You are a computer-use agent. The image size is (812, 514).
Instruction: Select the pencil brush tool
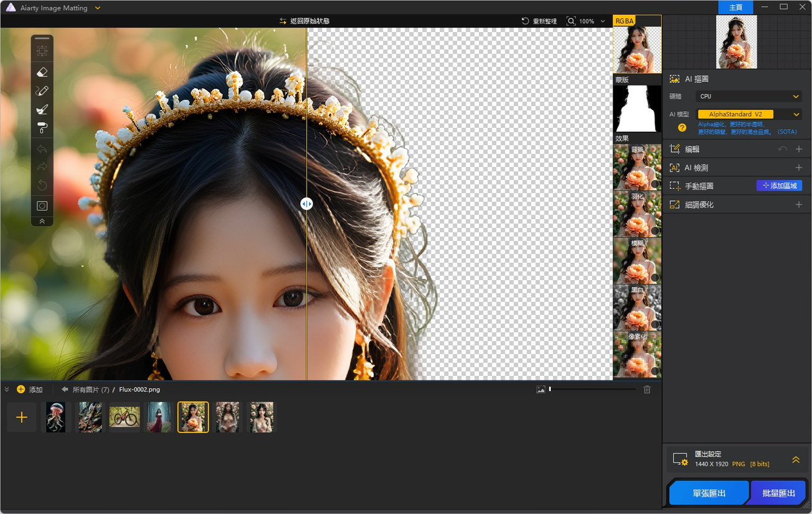42,91
